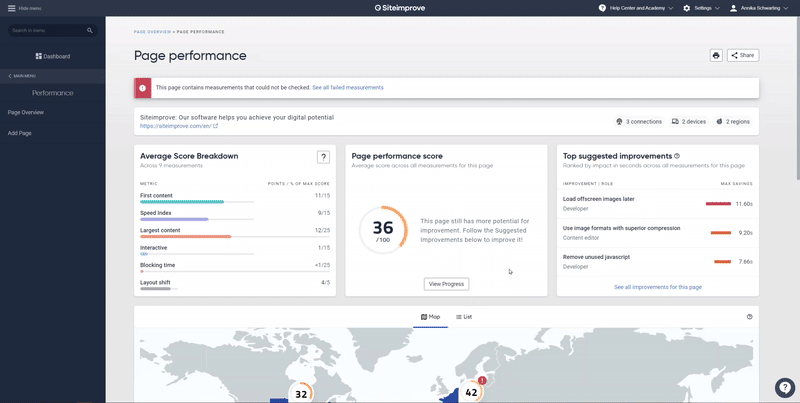This screenshot has width=800, height=403.
Task: Select the Blocking time metric row
Action: [x=235, y=267]
